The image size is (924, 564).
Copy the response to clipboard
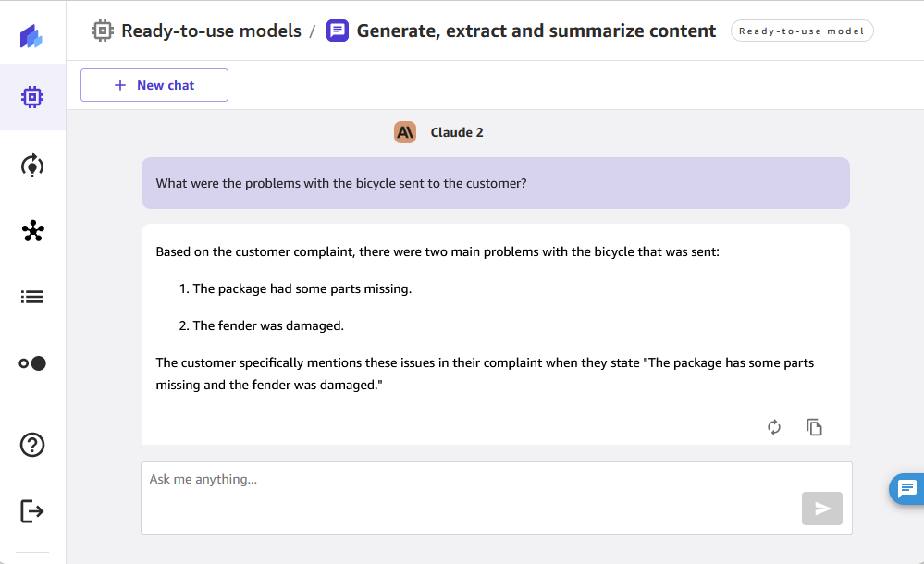click(814, 427)
